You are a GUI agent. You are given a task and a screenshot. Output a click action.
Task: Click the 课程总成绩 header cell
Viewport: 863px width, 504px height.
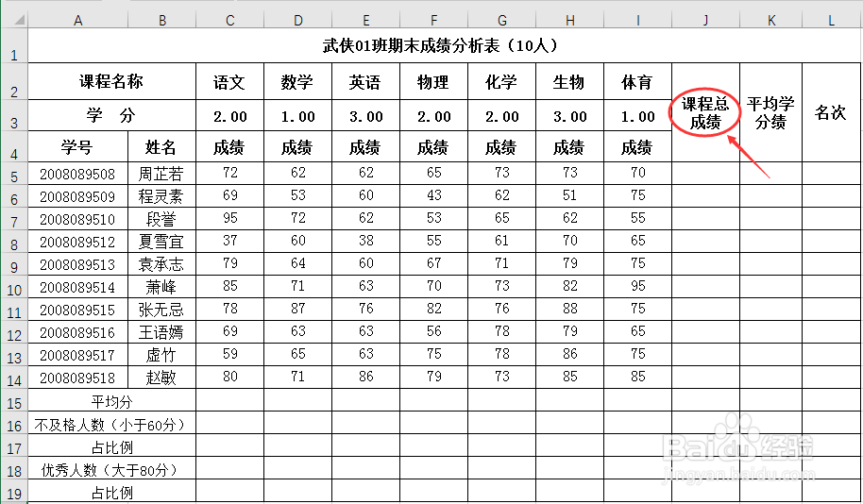pyautogui.click(x=705, y=113)
